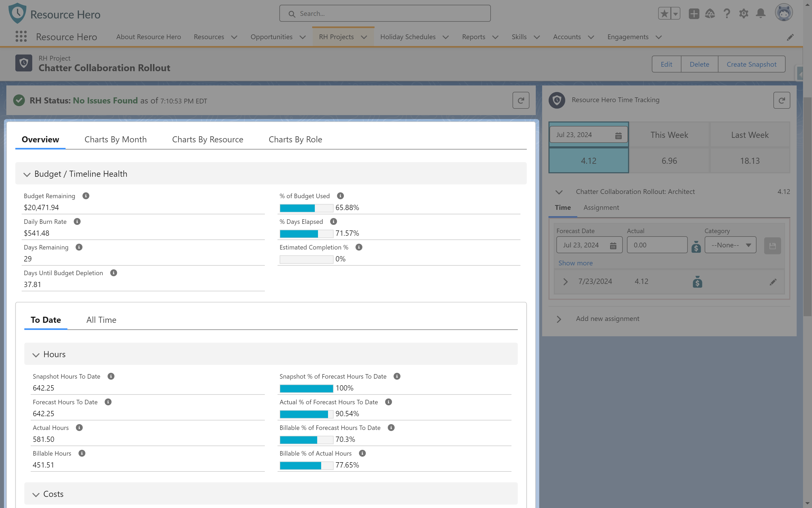Image resolution: width=812 pixels, height=508 pixels.
Task: Collapse the Hours section
Action: click(x=36, y=355)
